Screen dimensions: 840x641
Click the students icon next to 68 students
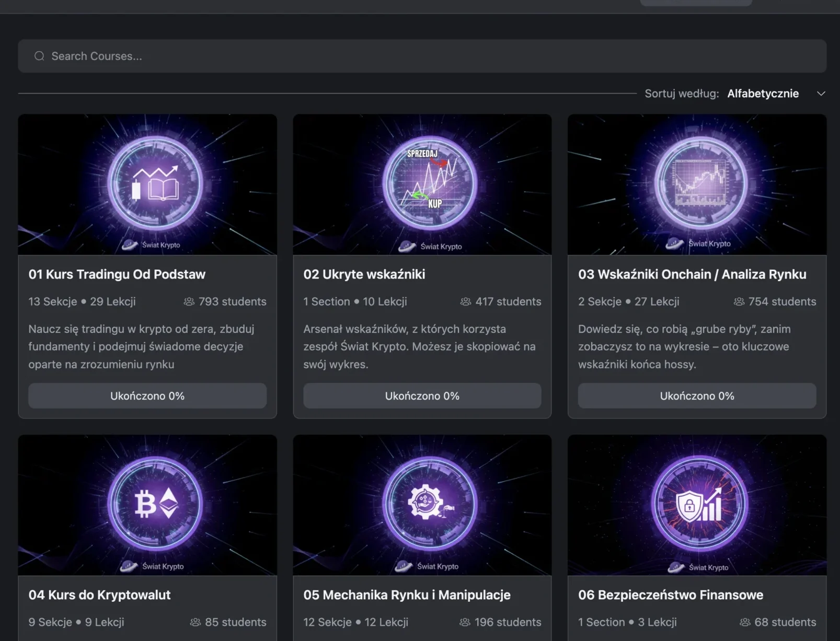(745, 622)
